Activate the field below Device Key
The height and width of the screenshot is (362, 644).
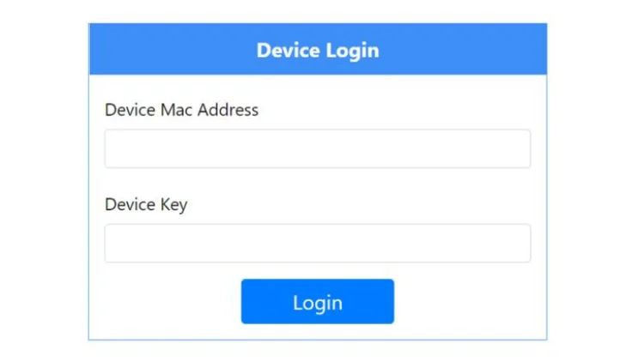(317, 244)
